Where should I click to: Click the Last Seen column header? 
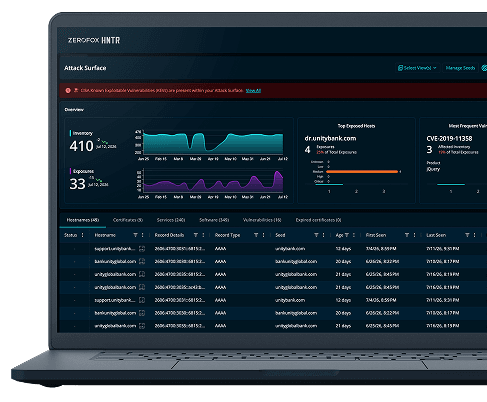436,235
